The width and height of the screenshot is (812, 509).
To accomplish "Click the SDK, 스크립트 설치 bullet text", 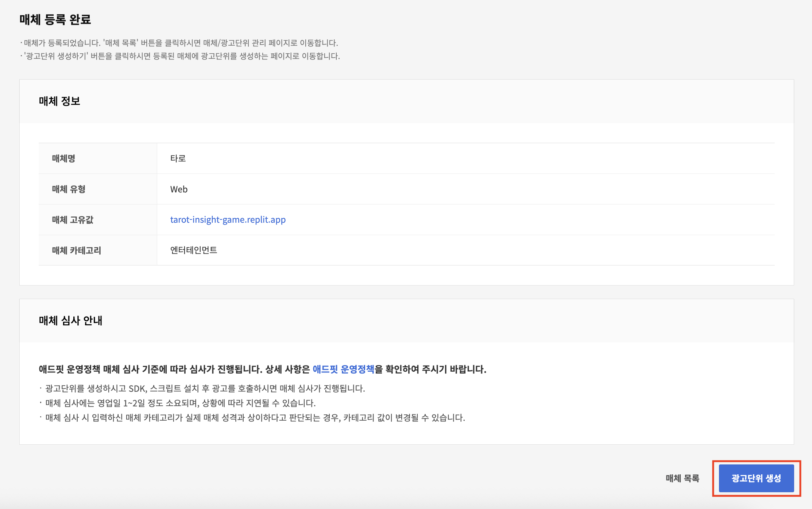I will pos(204,388).
